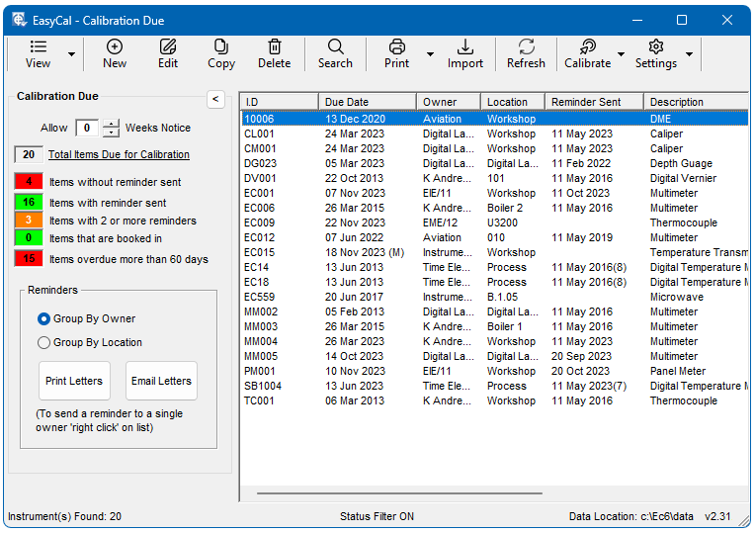Select the Group By Owner radio button
The image size is (756, 533).
tap(43, 319)
